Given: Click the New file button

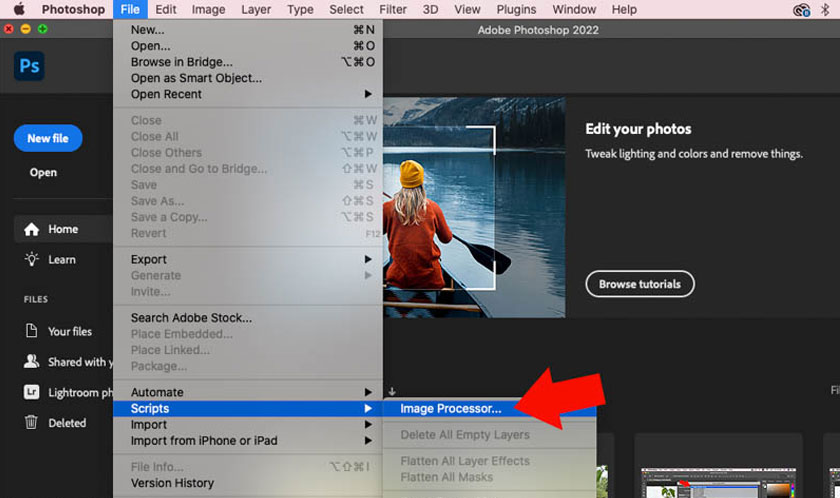Looking at the screenshot, I should (48, 139).
